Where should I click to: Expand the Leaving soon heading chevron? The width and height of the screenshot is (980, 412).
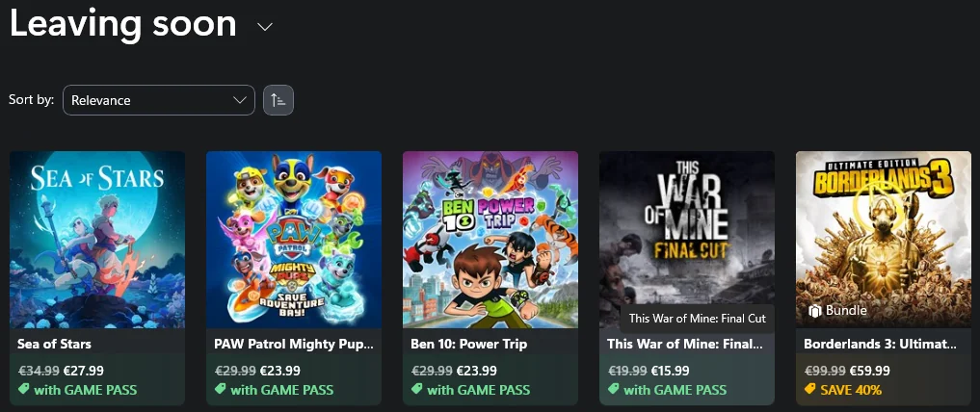pos(265,27)
